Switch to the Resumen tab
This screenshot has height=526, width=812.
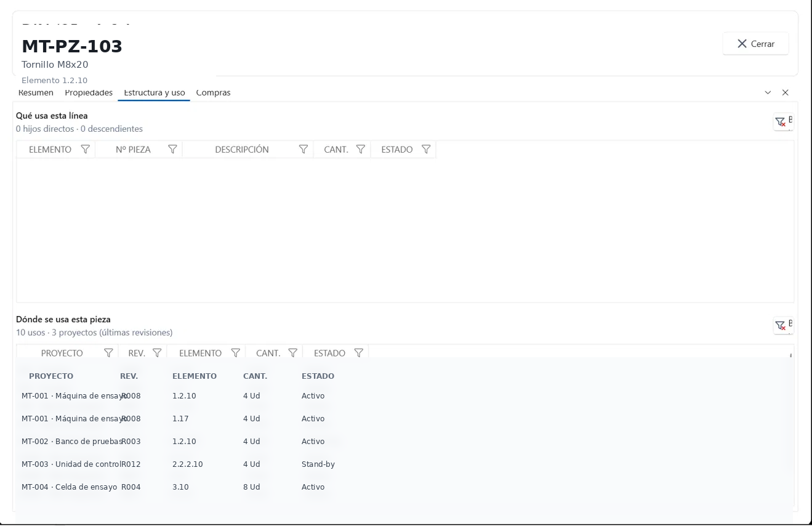pyautogui.click(x=36, y=93)
